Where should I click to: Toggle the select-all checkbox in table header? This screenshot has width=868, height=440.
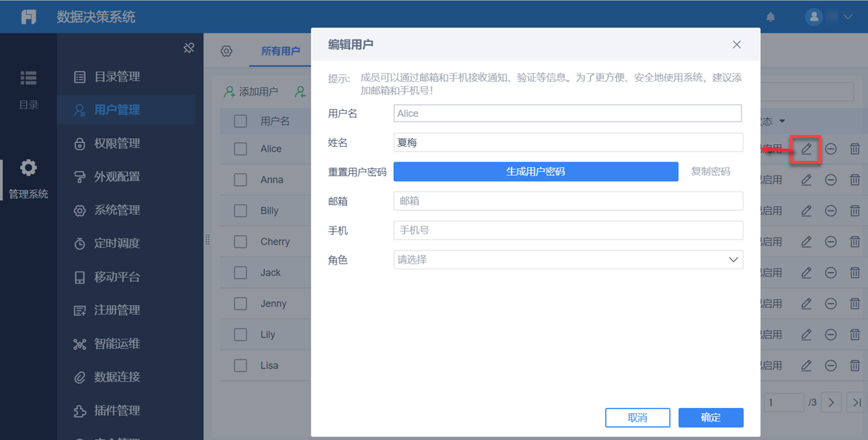pyautogui.click(x=240, y=121)
